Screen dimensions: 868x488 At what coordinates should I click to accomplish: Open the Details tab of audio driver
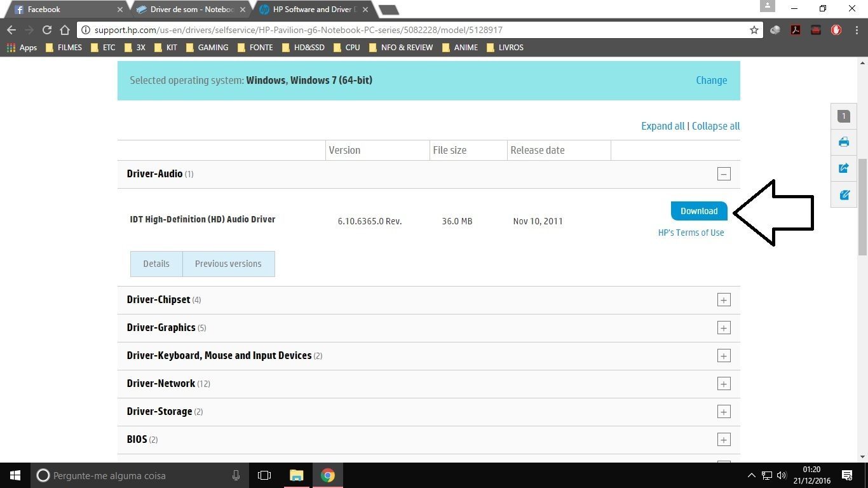click(x=156, y=264)
